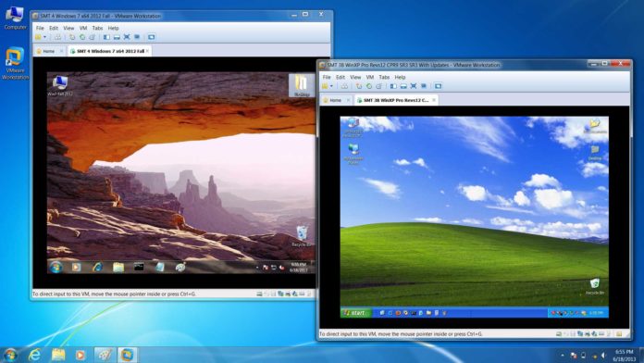
Task: Toggle the library pane in WinXP VM window
Action: point(393,86)
